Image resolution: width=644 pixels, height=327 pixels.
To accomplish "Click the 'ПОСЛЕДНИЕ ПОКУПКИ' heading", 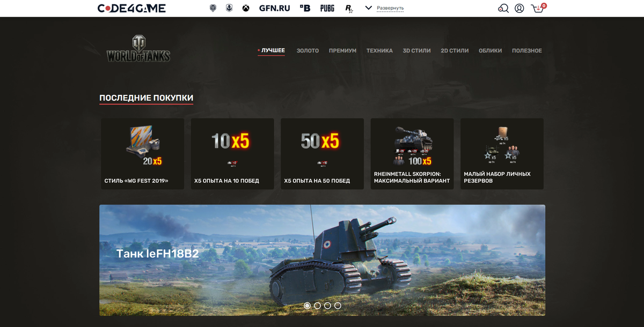I will click(x=146, y=98).
